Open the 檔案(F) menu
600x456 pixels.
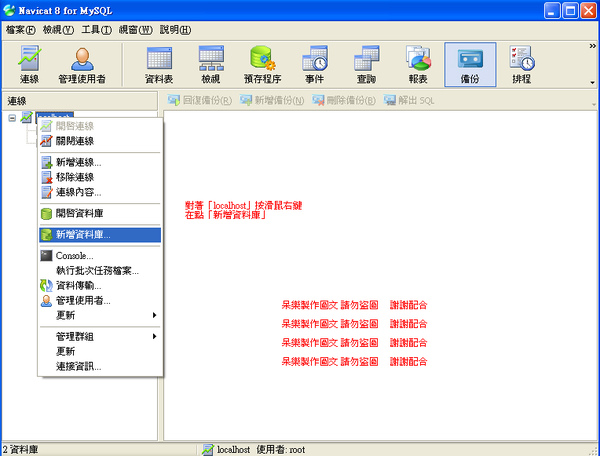pyautogui.click(x=21, y=30)
